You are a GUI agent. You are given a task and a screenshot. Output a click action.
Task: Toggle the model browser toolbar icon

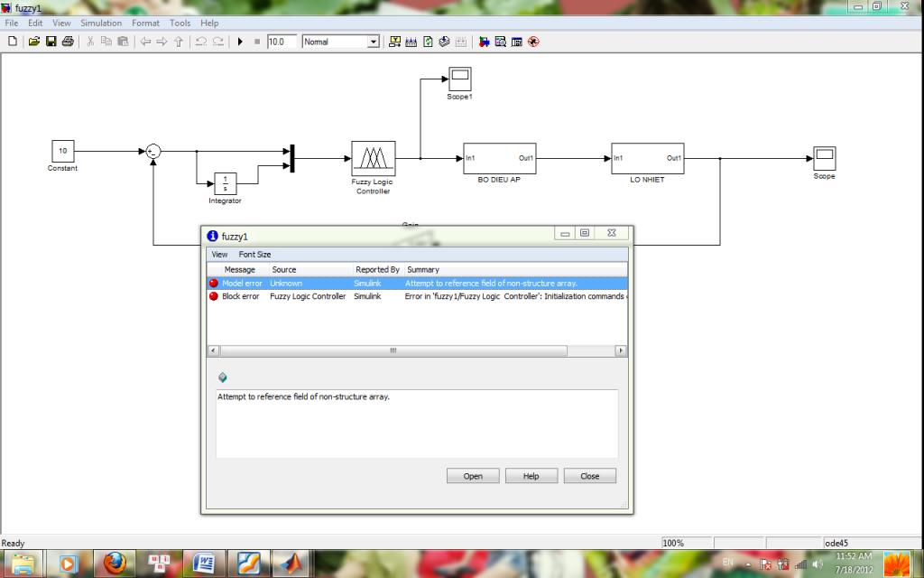(517, 42)
